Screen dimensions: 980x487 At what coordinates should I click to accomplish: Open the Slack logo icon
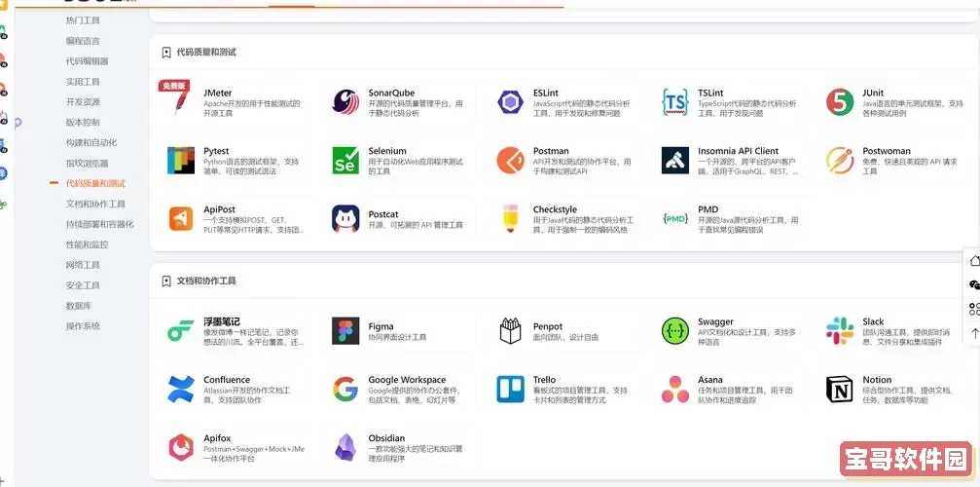coord(840,331)
